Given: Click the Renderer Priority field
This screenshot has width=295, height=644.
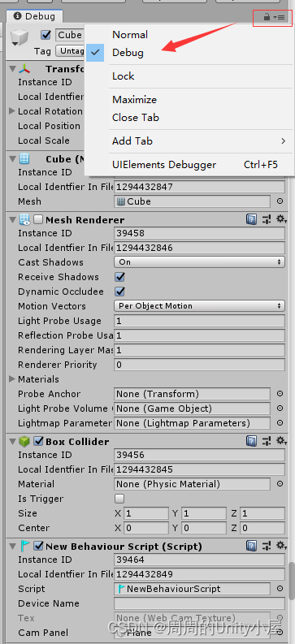Looking at the screenshot, I should click(199, 365).
